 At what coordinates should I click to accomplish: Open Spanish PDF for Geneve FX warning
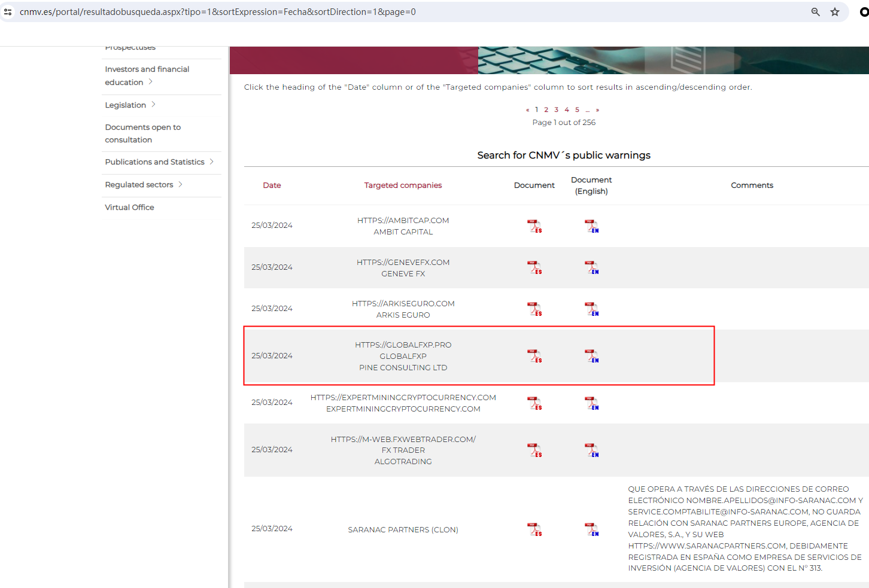coord(534,267)
